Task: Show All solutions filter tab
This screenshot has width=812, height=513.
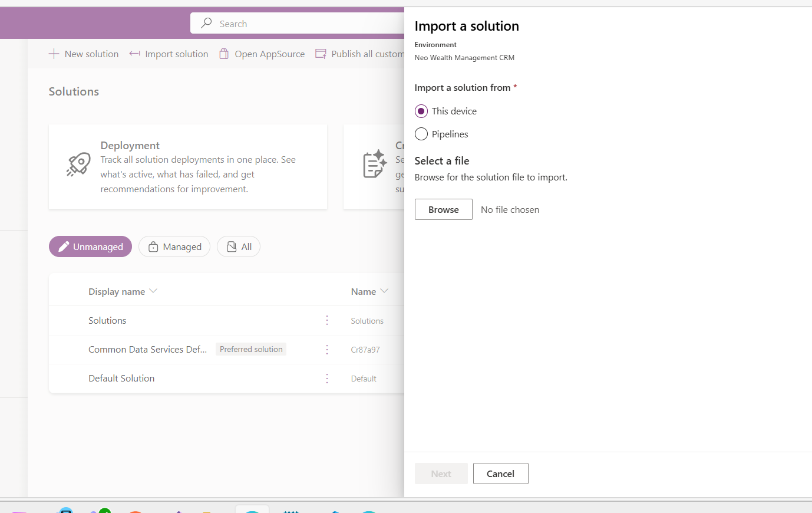Action: tap(239, 246)
